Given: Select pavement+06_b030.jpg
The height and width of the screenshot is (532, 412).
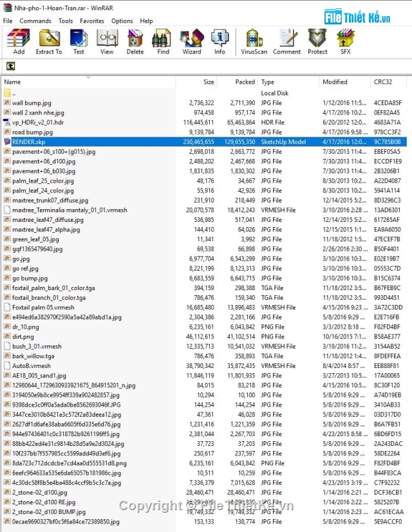Looking at the screenshot, I should [x=44, y=171].
